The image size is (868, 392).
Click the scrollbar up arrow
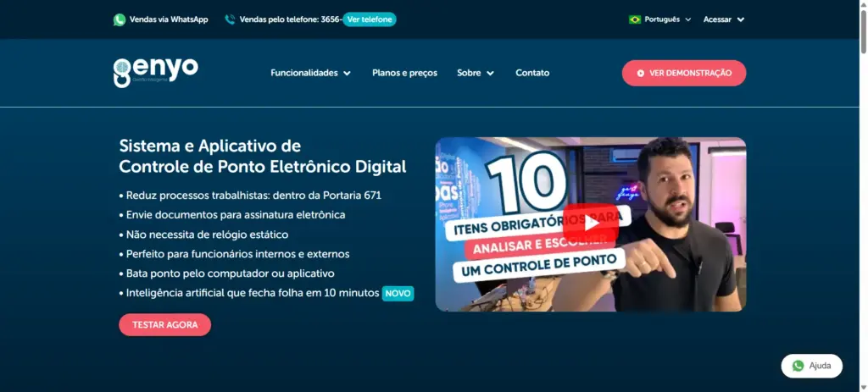tap(863, 4)
